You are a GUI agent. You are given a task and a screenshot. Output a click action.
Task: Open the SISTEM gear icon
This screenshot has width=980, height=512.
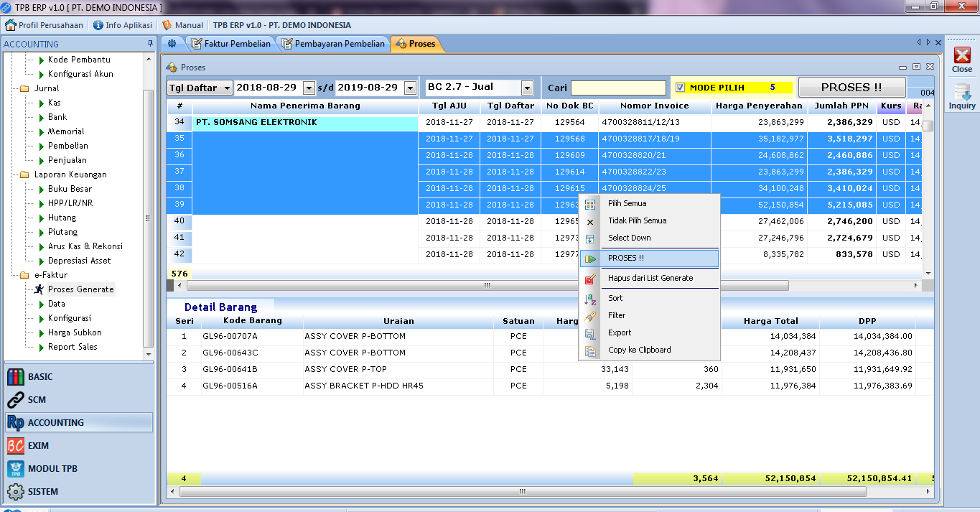pyautogui.click(x=16, y=492)
